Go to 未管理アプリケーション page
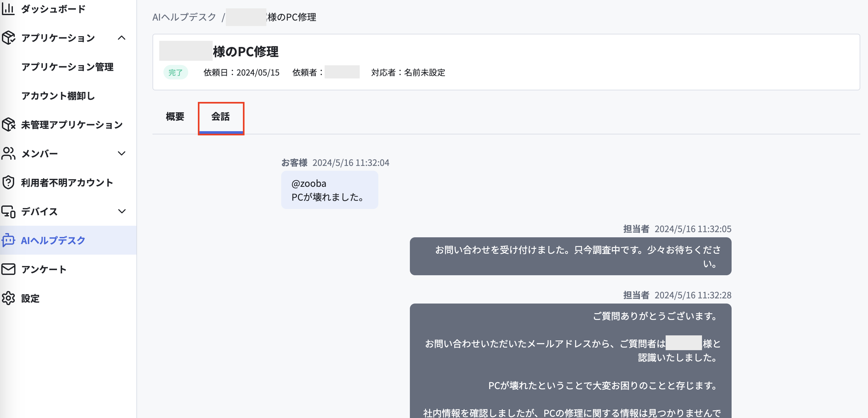The height and width of the screenshot is (418, 868). pos(72,125)
